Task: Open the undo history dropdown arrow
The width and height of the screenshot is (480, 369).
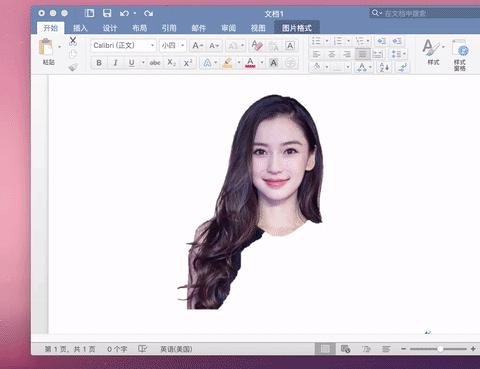Action: (135, 13)
